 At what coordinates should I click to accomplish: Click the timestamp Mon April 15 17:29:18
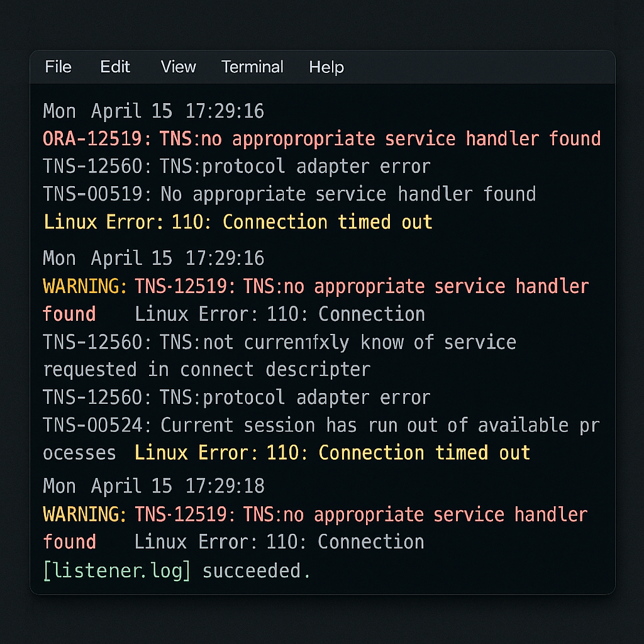[x=153, y=486]
